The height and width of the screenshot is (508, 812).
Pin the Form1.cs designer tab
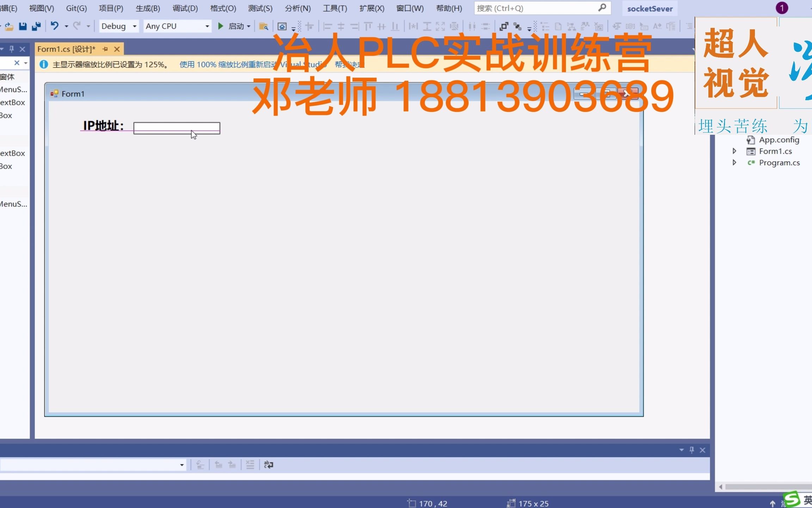click(x=106, y=49)
